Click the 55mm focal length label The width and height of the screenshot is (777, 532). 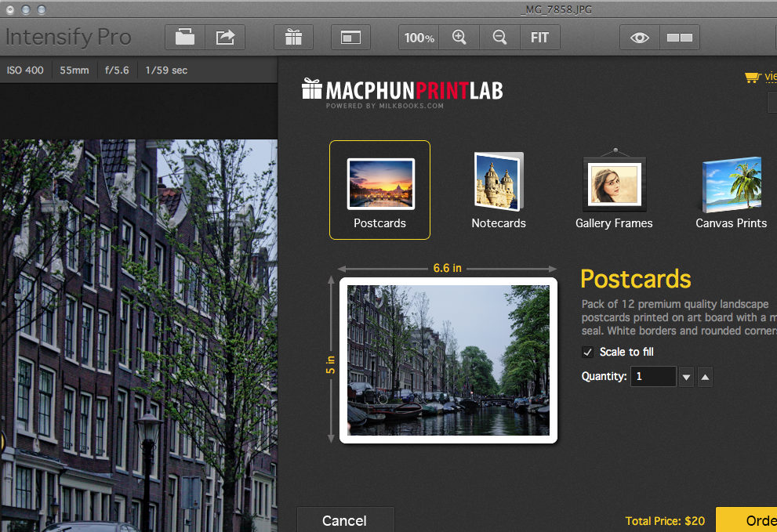click(74, 71)
